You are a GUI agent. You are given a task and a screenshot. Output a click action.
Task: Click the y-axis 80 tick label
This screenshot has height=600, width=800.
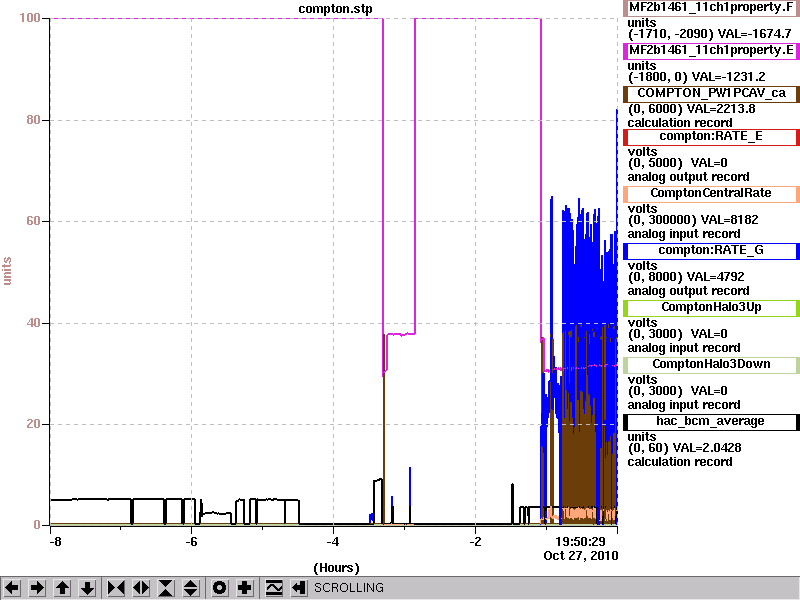tap(34, 120)
